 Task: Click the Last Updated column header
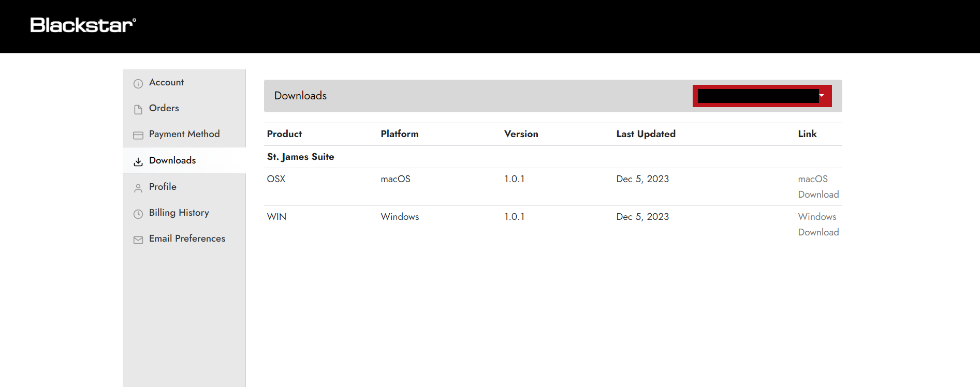point(646,134)
